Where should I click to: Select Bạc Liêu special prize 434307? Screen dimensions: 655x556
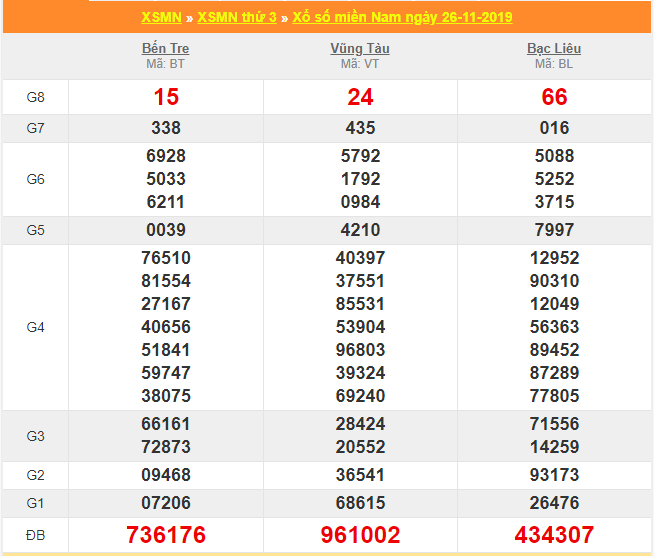point(554,535)
